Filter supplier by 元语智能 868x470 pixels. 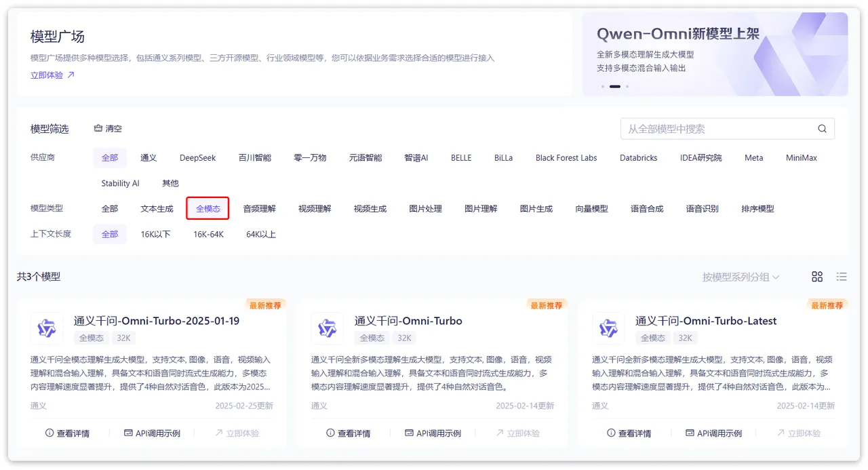click(366, 157)
